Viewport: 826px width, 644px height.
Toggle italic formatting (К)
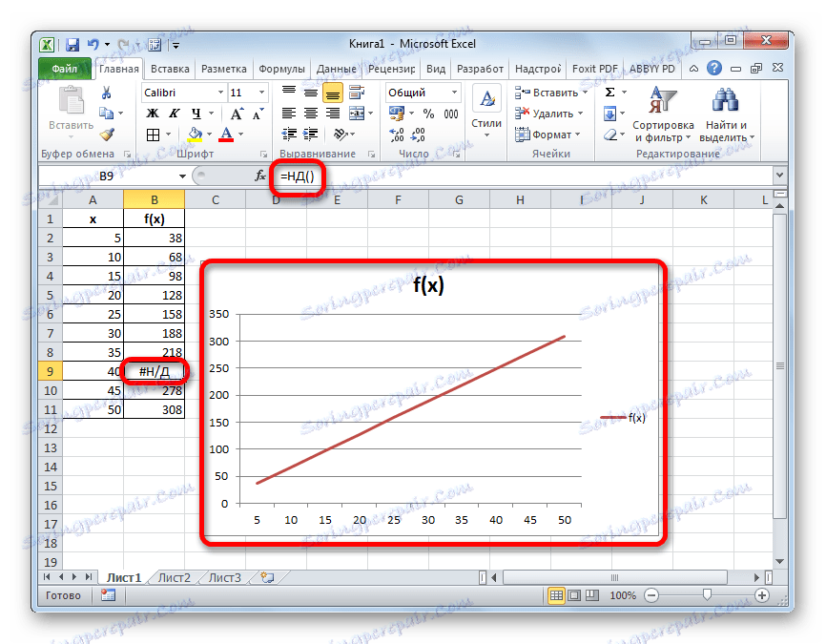[x=173, y=113]
